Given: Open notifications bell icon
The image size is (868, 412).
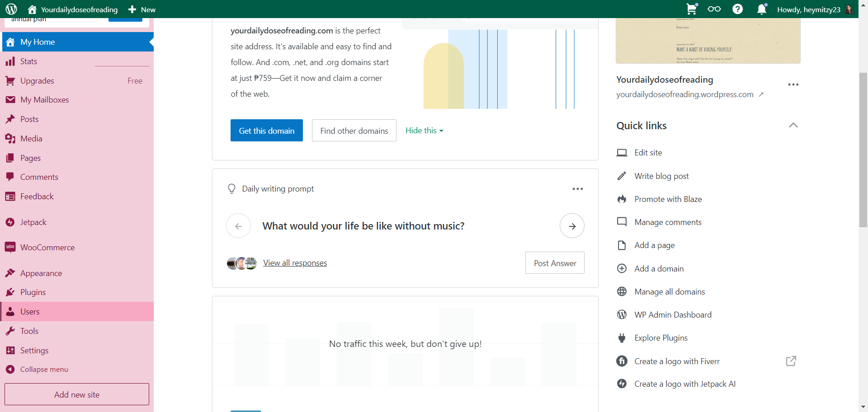Looking at the screenshot, I should (x=762, y=9).
